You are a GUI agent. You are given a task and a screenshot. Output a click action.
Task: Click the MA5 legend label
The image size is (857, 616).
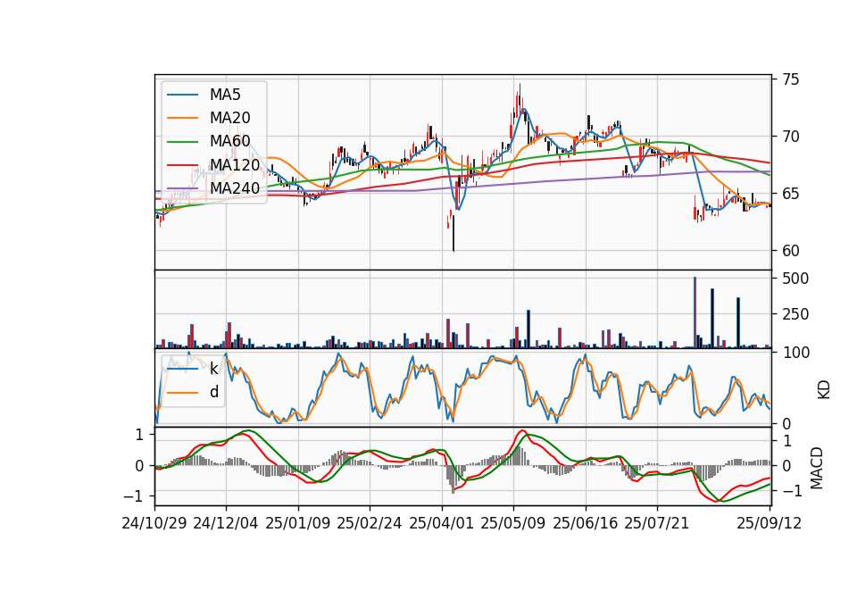point(225,95)
